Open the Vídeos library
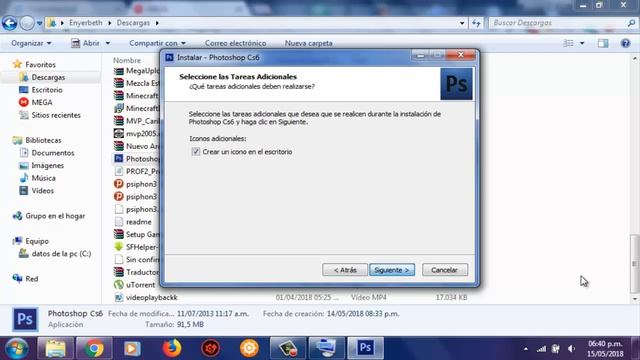The height and width of the screenshot is (360, 640). (x=42, y=191)
